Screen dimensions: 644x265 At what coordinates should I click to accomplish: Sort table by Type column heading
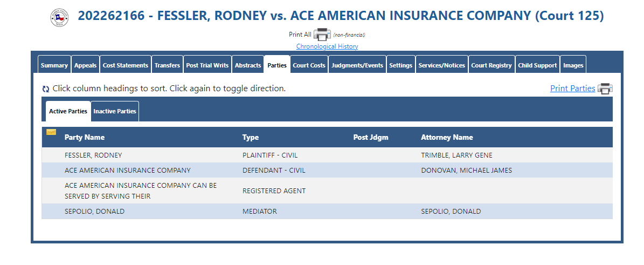click(x=251, y=138)
